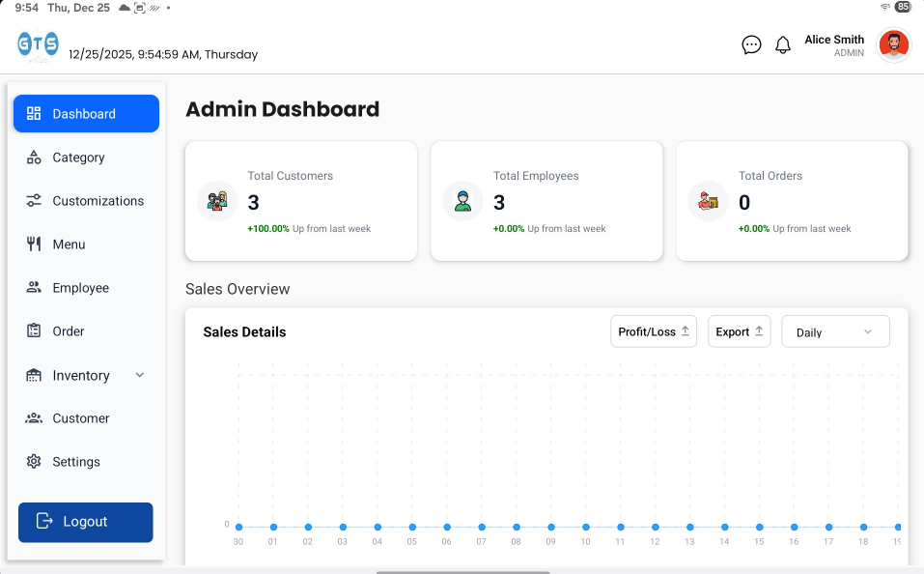Screen dimensions: 924x574
Task: Click the chart data point for 14
Action: point(725,527)
